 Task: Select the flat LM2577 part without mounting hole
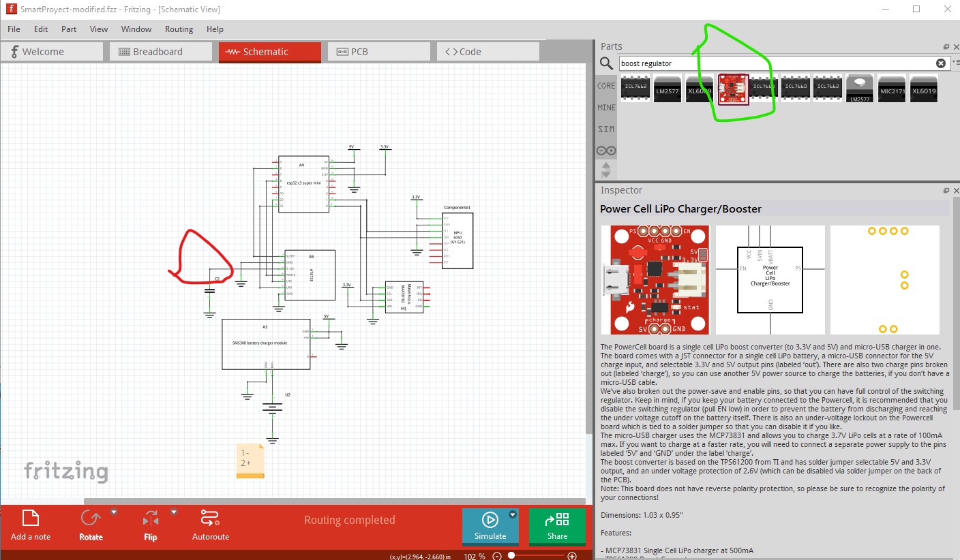tap(667, 89)
